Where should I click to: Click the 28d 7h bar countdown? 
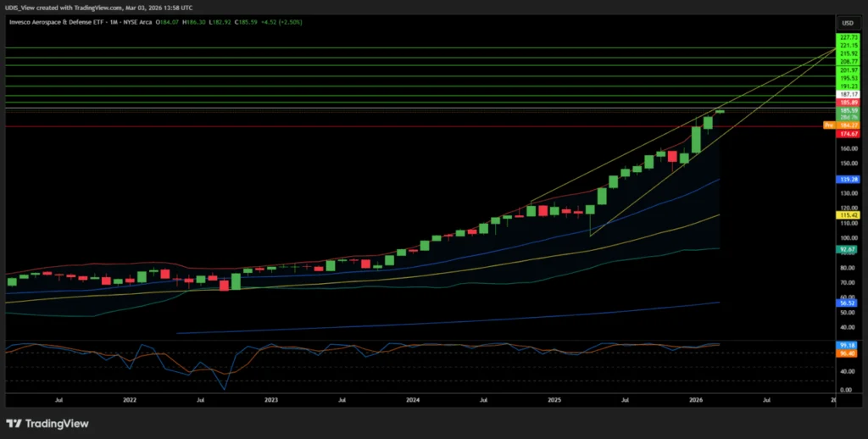pyautogui.click(x=849, y=117)
